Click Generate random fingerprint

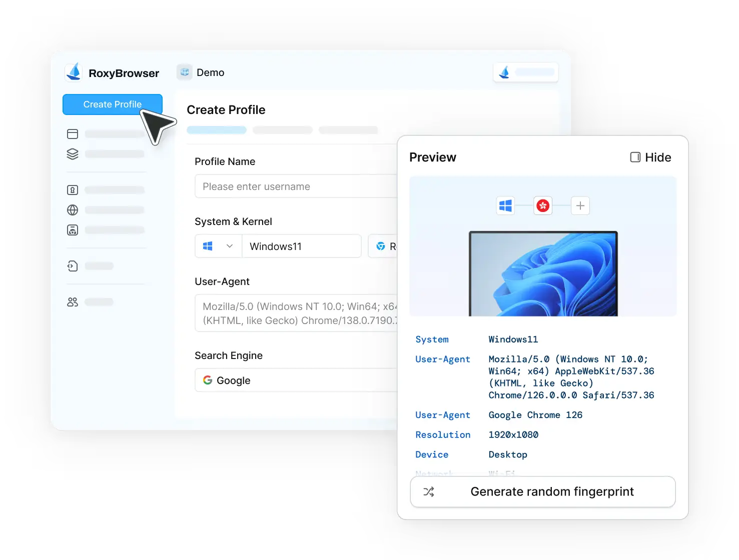coord(543,491)
